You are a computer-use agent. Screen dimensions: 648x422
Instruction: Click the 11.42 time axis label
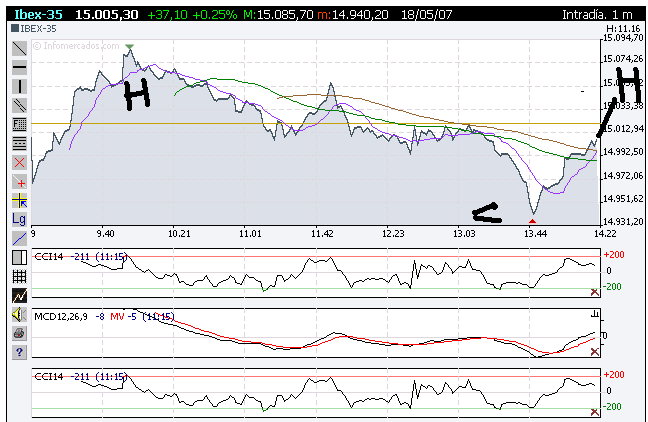pos(322,234)
